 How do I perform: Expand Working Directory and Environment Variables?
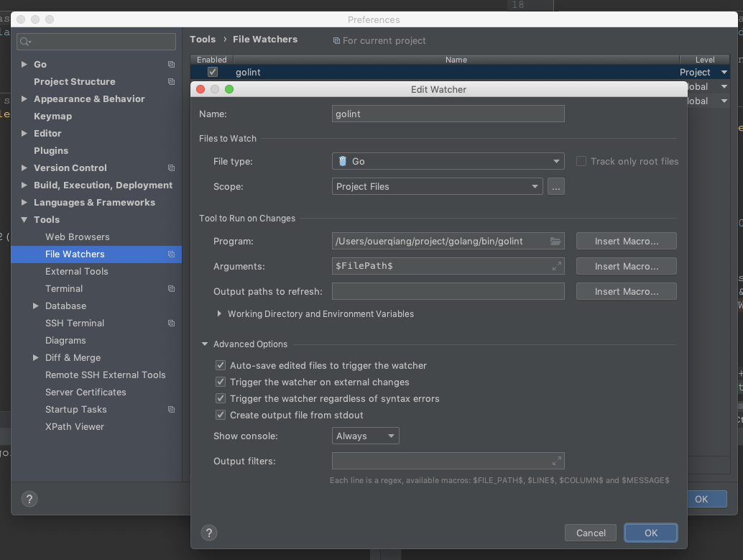219,314
